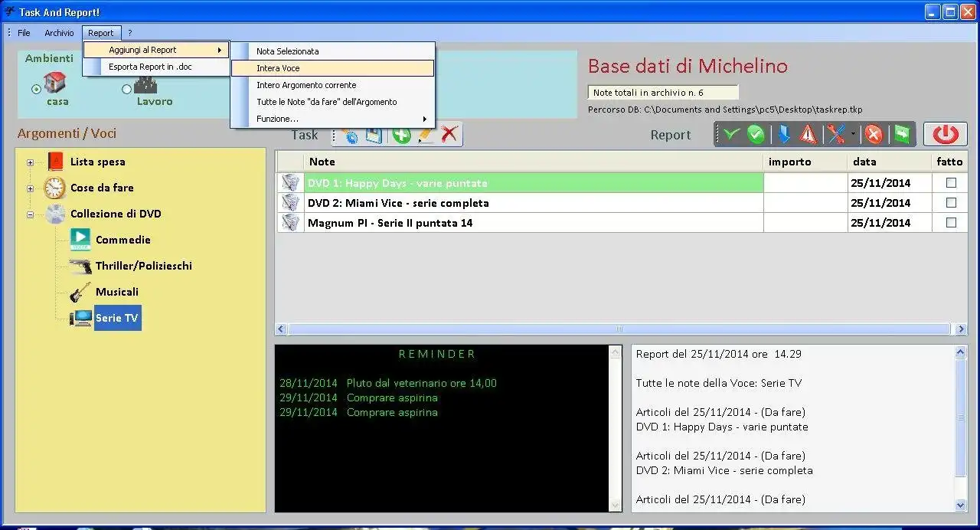Click the importo column header
Viewport: 980px width, 530px height.
point(805,162)
